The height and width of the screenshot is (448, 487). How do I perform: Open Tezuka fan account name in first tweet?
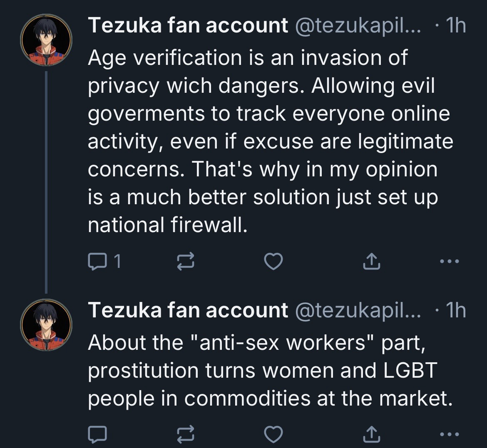[x=188, y=26]
